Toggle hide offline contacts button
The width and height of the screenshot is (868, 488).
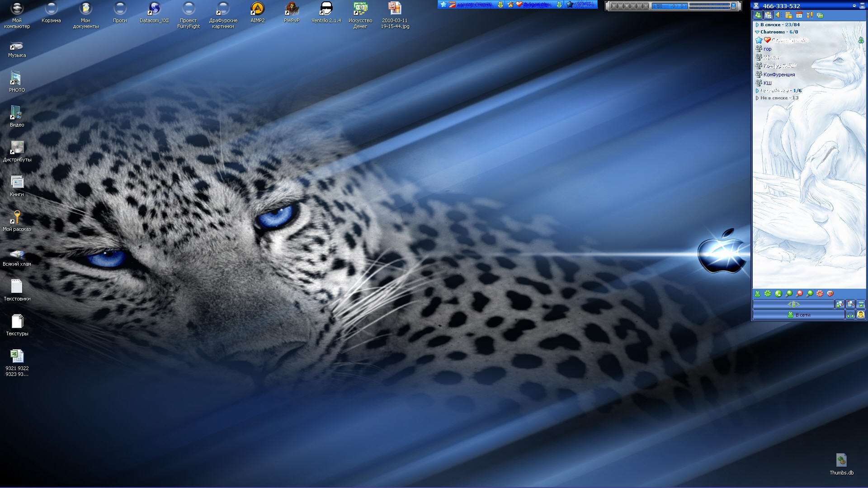coord(758,15)
